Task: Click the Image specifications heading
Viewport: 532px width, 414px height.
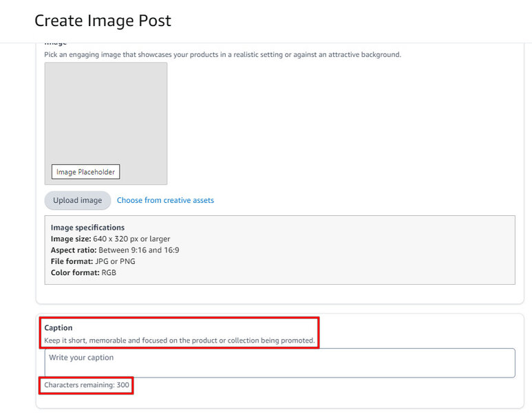Action: 87,228
